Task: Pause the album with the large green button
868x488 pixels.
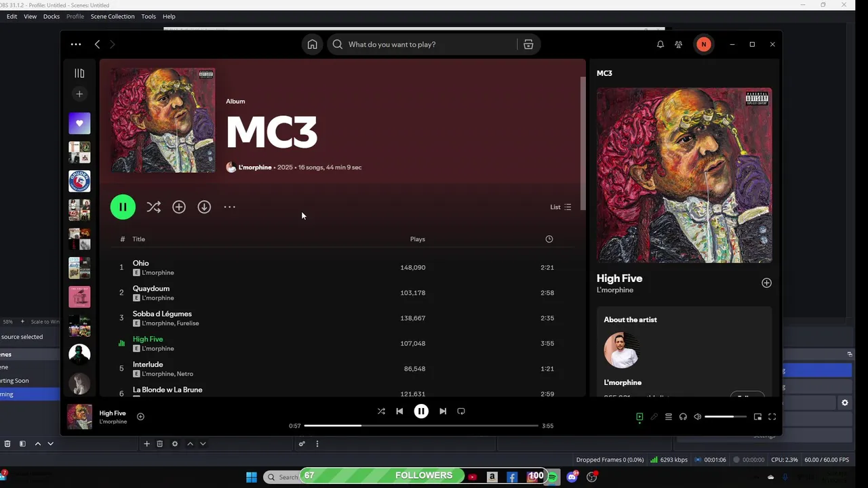Action: pyautogui.click(x=123, y=207)
